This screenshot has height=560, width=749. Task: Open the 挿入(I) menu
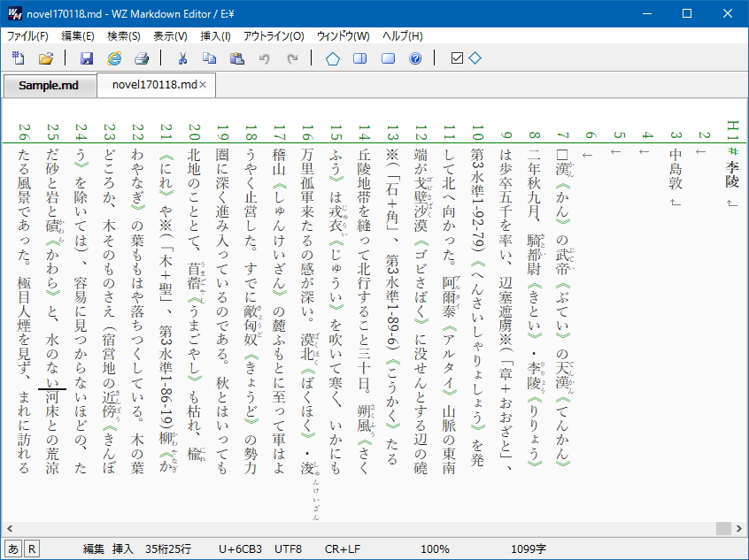point(219,35)
